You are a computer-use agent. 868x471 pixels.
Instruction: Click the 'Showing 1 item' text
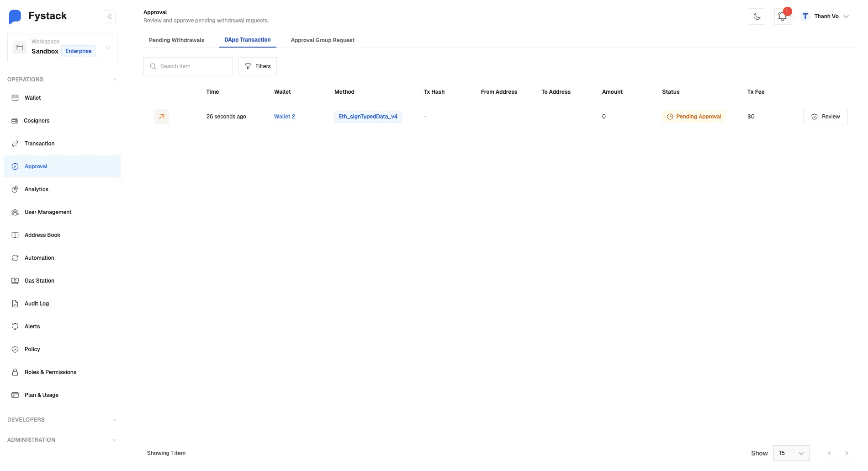(166, 453)
